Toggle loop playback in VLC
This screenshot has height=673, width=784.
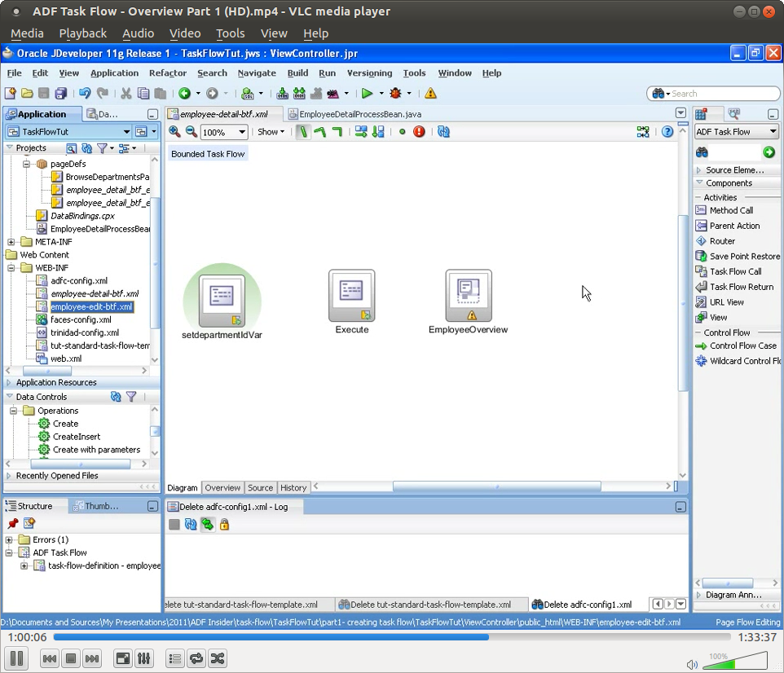click(196, 658)
